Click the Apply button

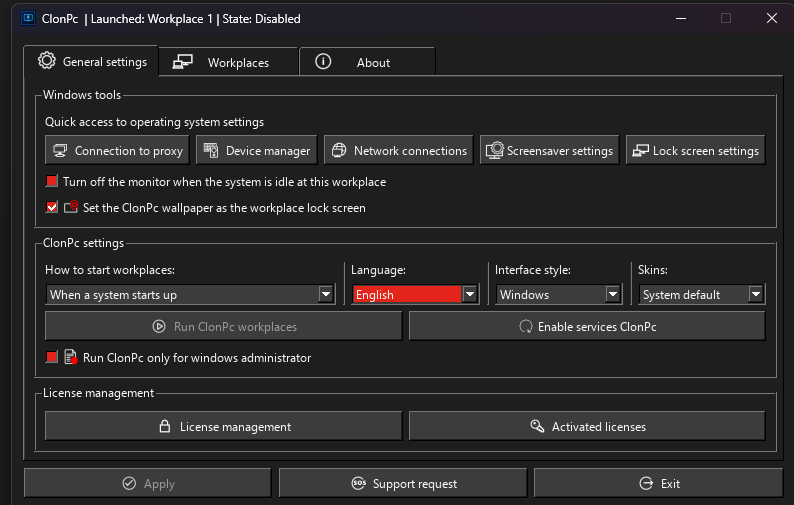tap(147, 483)
